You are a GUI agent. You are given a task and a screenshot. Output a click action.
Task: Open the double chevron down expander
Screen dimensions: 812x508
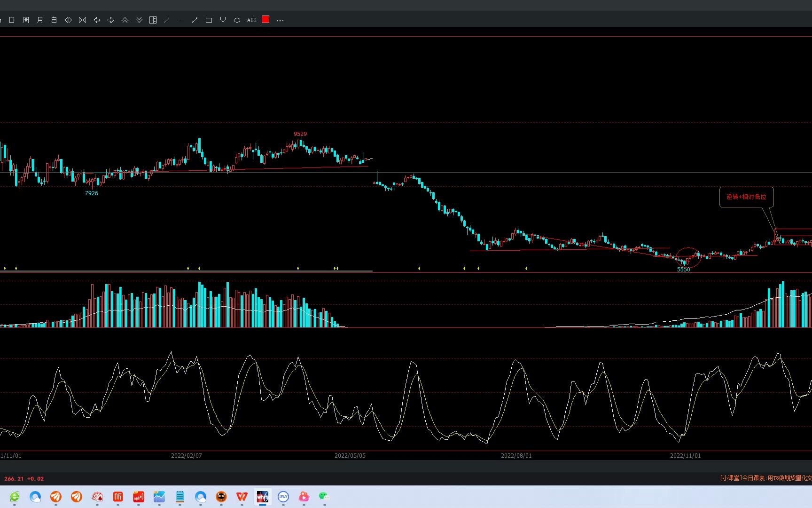(139, 20)
